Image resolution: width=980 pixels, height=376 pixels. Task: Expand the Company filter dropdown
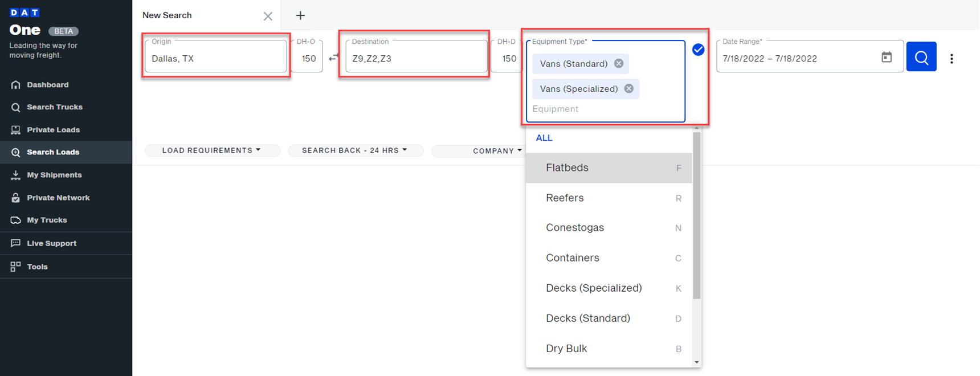point(479,151)
